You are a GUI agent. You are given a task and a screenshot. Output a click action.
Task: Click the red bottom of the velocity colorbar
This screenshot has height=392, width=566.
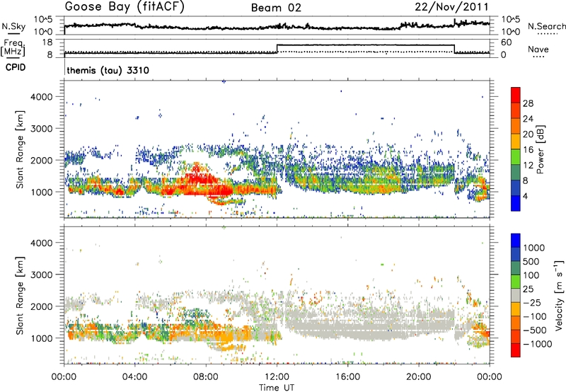point(516,350)
